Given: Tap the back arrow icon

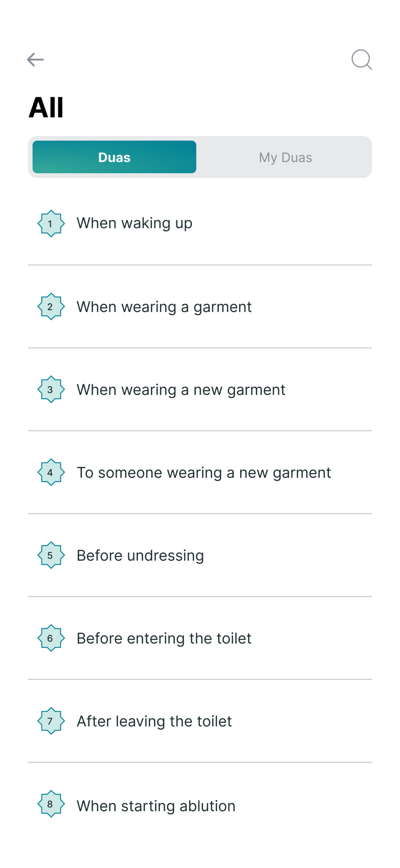Looking at the screenshot, I should point(35,60).
